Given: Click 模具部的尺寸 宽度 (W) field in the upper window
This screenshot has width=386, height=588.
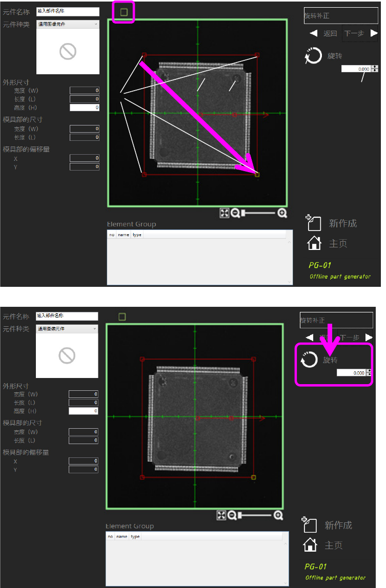Looking at the screenshot, I should click(x=85, y=129).
